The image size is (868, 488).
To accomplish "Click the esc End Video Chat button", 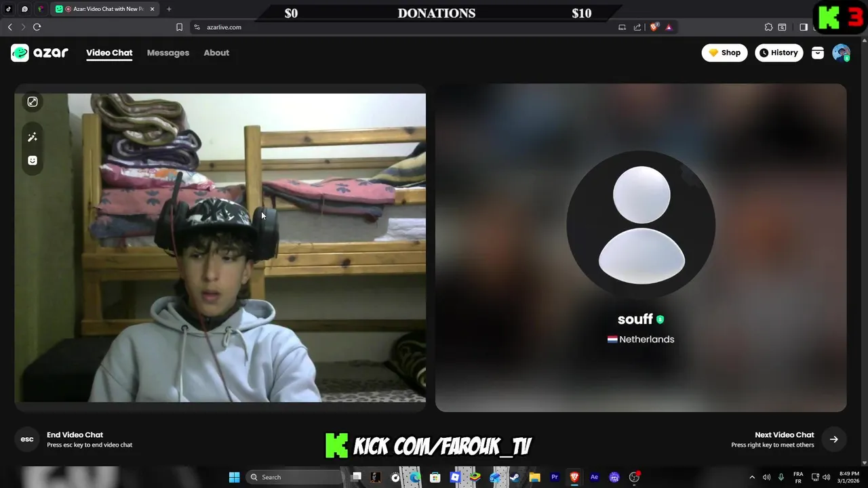I will click(x=27, y=439).
